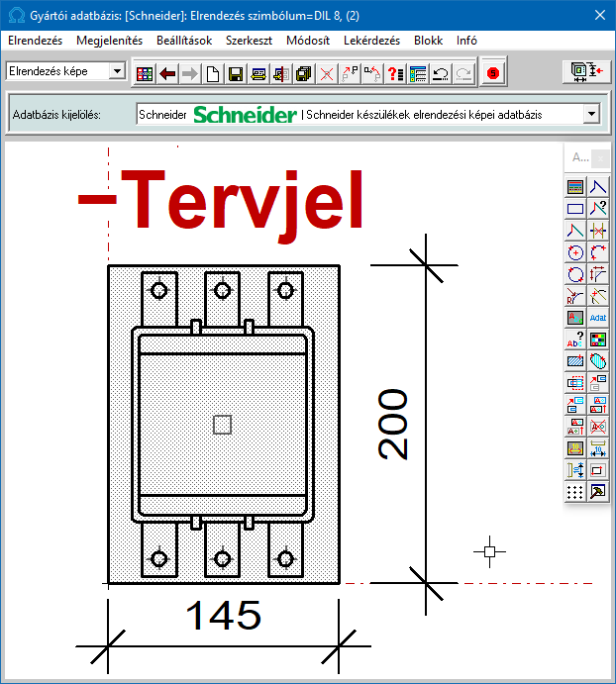The height and width of the screenshot is (684, 616).
Task: Click the corner chamfer with dimensions tool
Action: (598, 274)
